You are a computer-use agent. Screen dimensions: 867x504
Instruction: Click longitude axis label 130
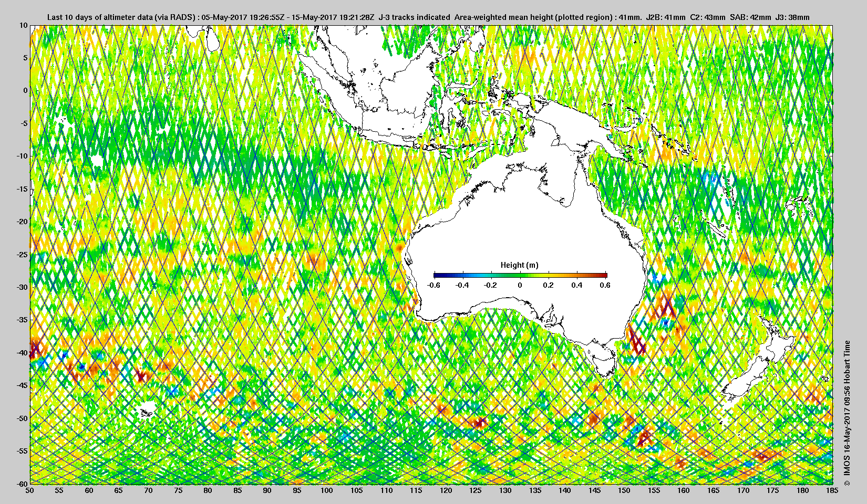pyautogui.click(x=505, y=490)
